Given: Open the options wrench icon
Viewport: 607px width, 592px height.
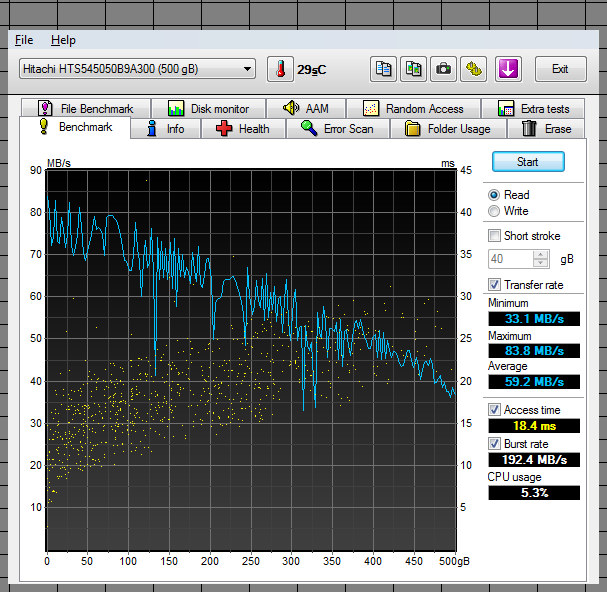Looking at the screenshot, I should point(473,69).
